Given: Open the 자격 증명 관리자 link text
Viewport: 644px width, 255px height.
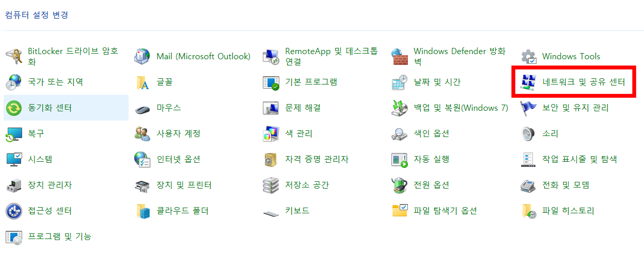Looking at the screenshot, I should click(x=317, y=159).
